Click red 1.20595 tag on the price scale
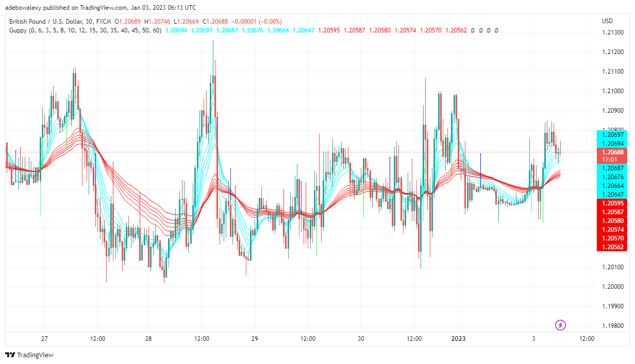This screenshot has height=364, width=635. tap(611, 203)
